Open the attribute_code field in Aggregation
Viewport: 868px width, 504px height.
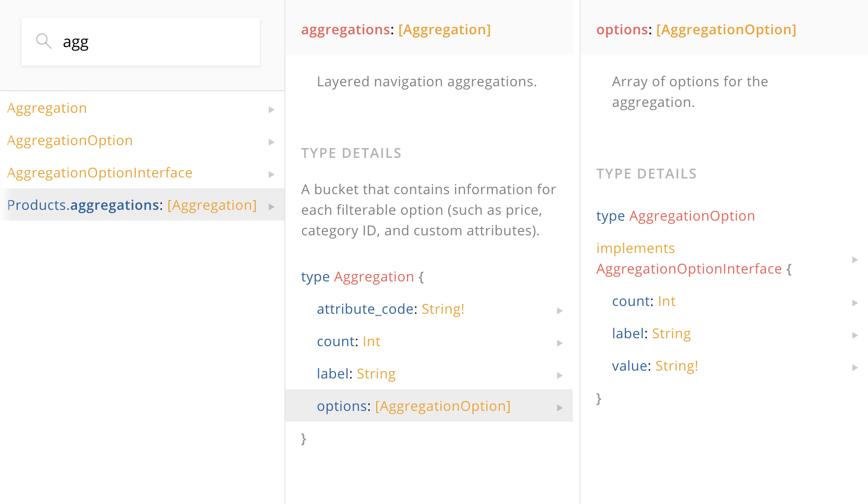click(x=365, y=309)
